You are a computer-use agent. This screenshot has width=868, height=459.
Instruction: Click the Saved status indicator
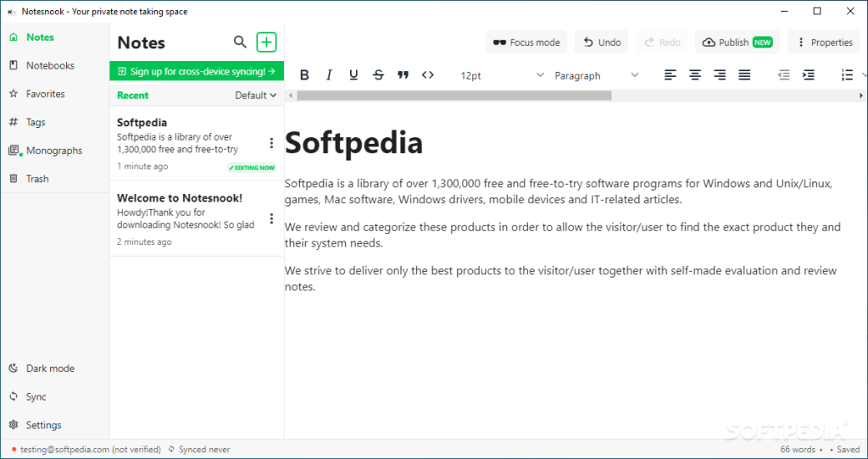(845, 449)
